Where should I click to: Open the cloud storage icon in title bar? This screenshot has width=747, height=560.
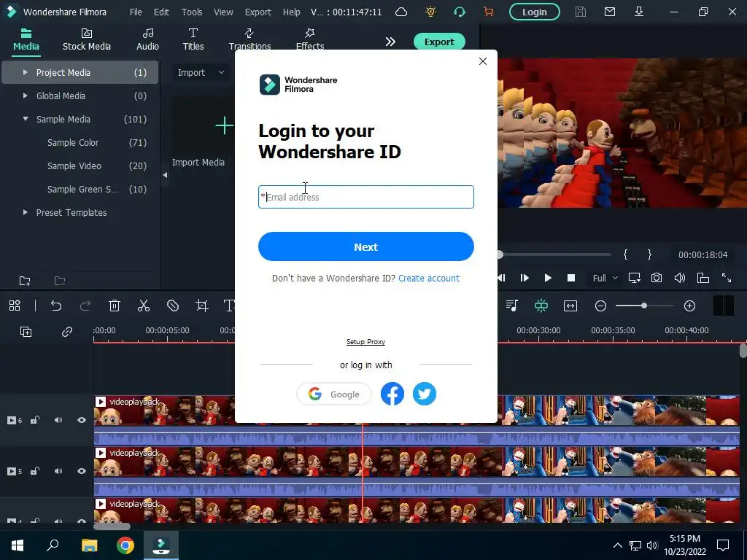(x=401, y=12)
